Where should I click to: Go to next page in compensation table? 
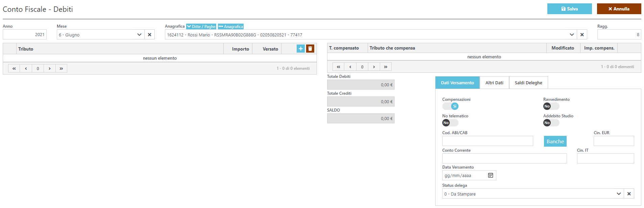[x=374, y=67]
